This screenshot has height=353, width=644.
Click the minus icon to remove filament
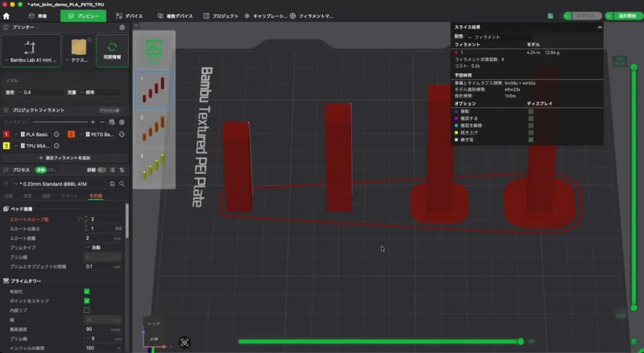(x=103, y=122)
